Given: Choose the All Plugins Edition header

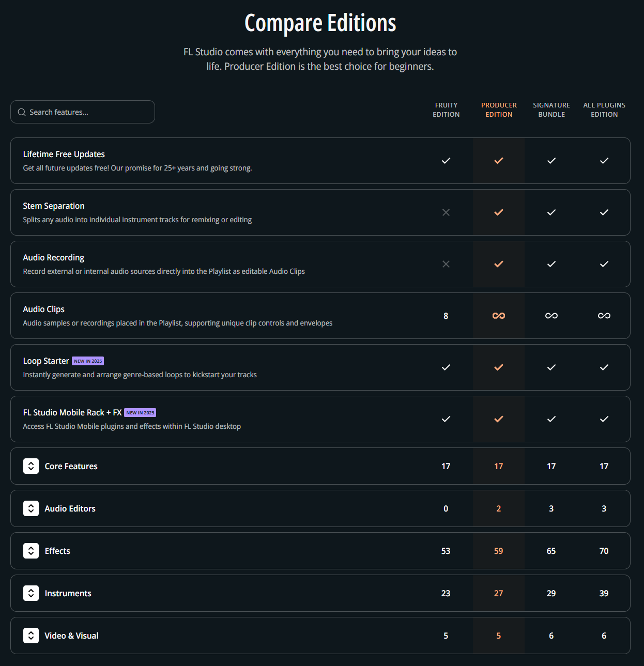Looking at the screenshot, I should pyautogui.click(x=604, y=110).
